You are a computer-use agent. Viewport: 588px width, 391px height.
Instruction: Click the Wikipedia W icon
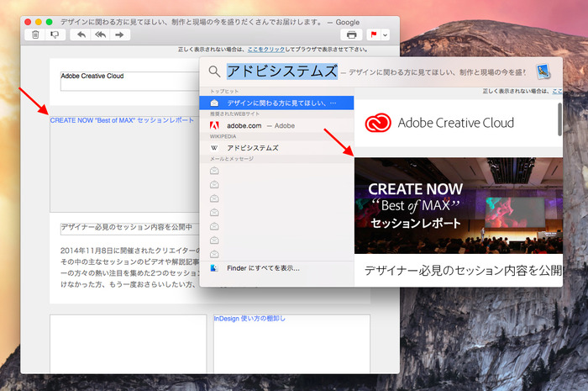tap(214, 148)
